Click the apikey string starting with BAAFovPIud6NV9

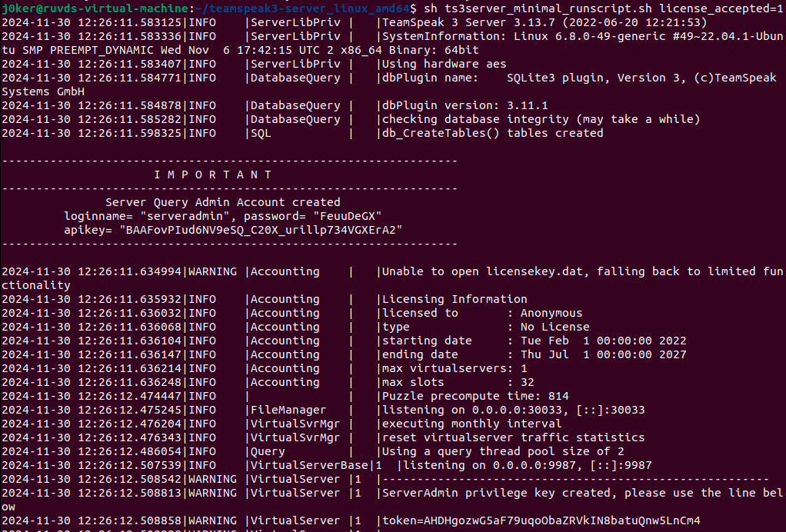click(x=261, y=230)
